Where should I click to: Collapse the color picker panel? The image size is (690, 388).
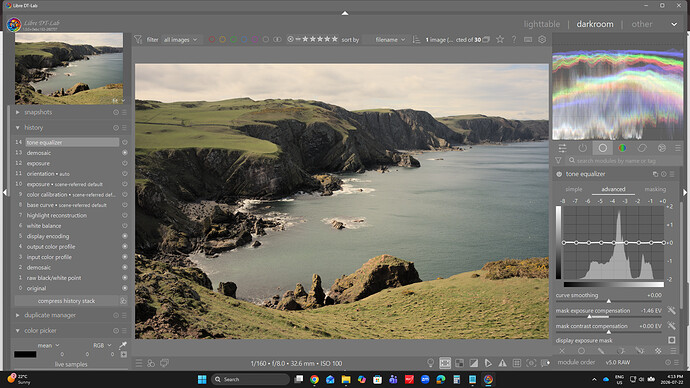(x=18, y=330)
